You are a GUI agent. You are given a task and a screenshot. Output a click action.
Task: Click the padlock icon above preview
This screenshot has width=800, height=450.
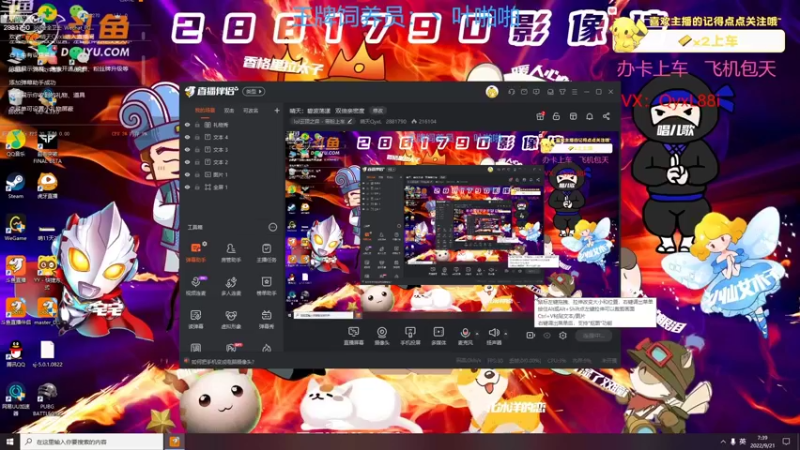coord(556,116)
